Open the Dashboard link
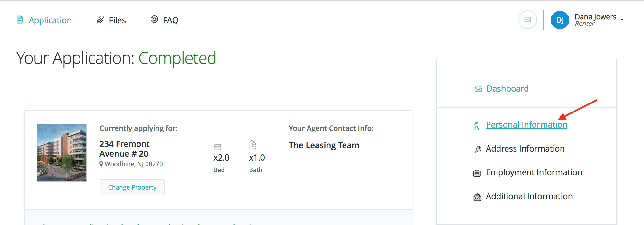644x225 pixels. (507, 89)
